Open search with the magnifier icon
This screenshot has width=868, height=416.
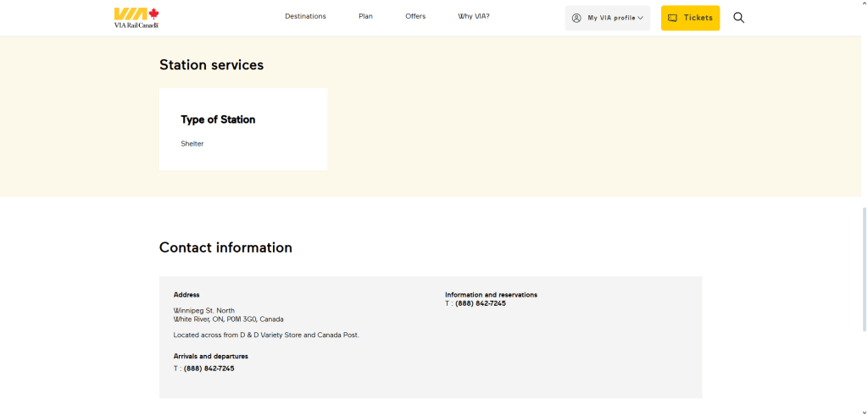click(738, 18)
